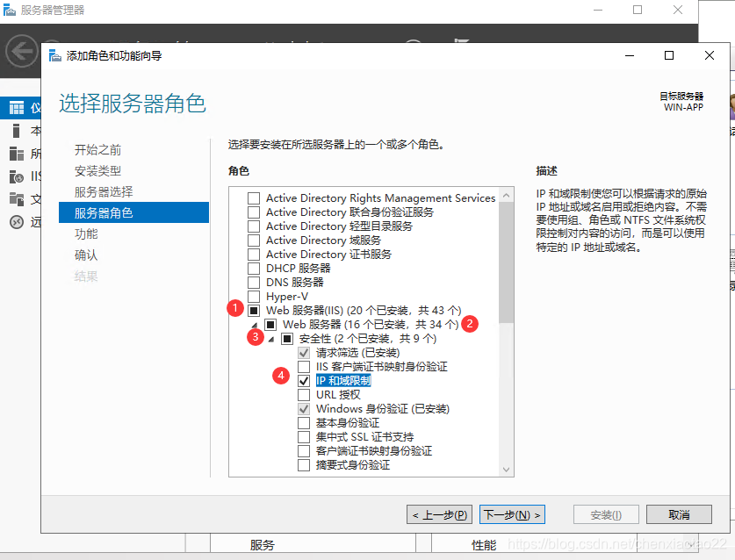Check 集中式 SSL 证书支持
735x560 pixels.
(304, 437)
